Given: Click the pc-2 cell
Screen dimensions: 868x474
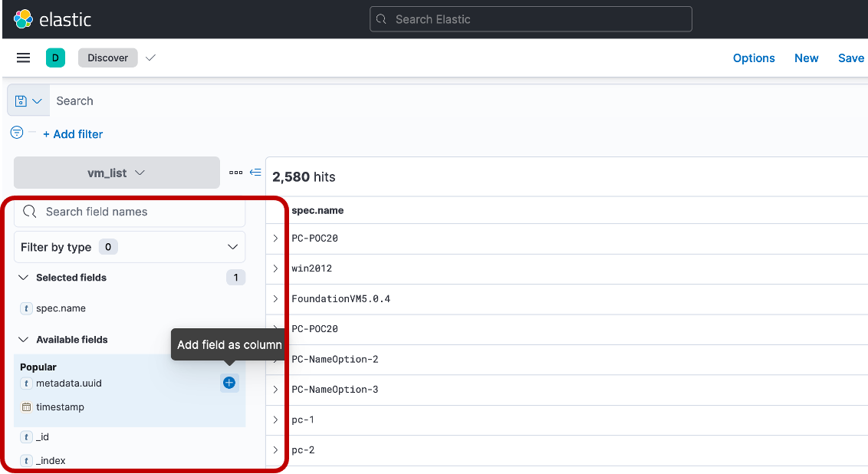Looking at the screenshot, I should [x=303, y=450].
